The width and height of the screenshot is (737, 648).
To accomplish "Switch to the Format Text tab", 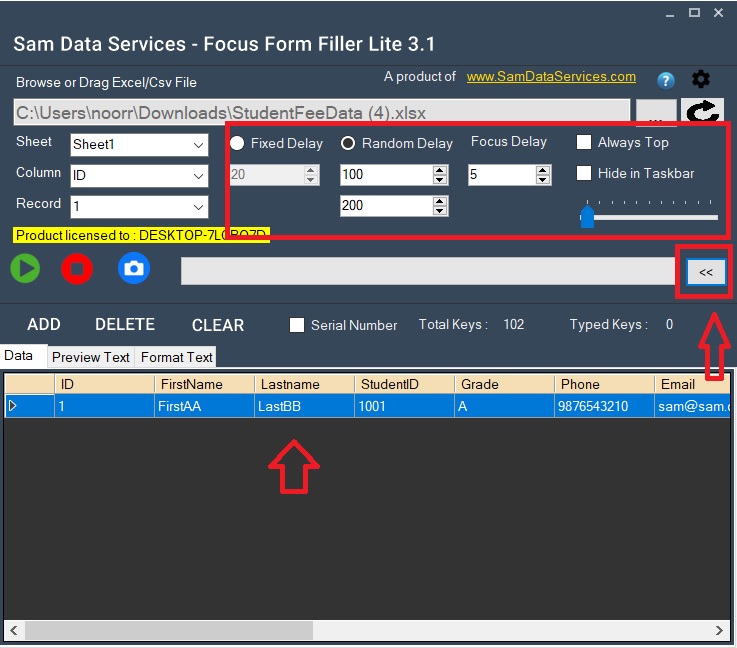I will pyautogui.click(x=177, y=357).
